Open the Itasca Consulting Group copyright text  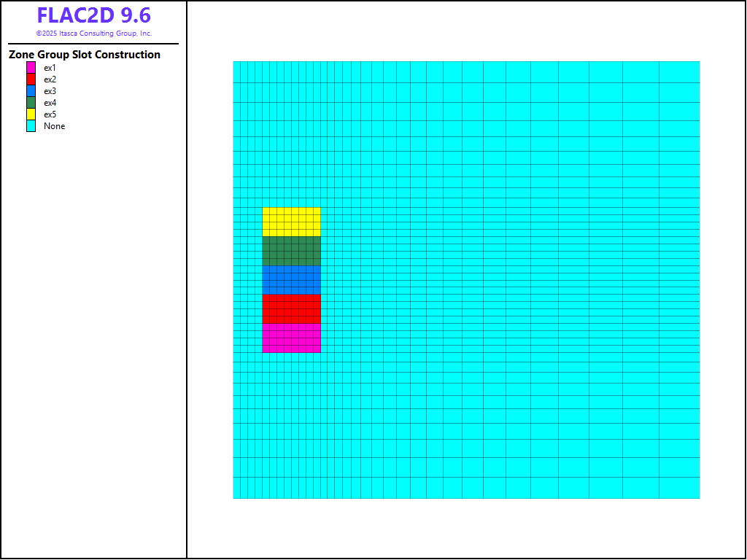[93, 34]
